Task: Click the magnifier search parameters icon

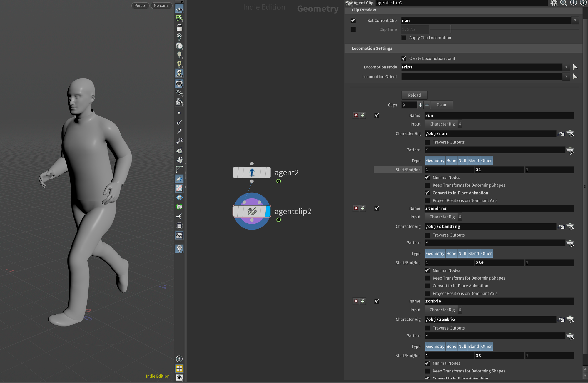Action: (x=564, y=3)
